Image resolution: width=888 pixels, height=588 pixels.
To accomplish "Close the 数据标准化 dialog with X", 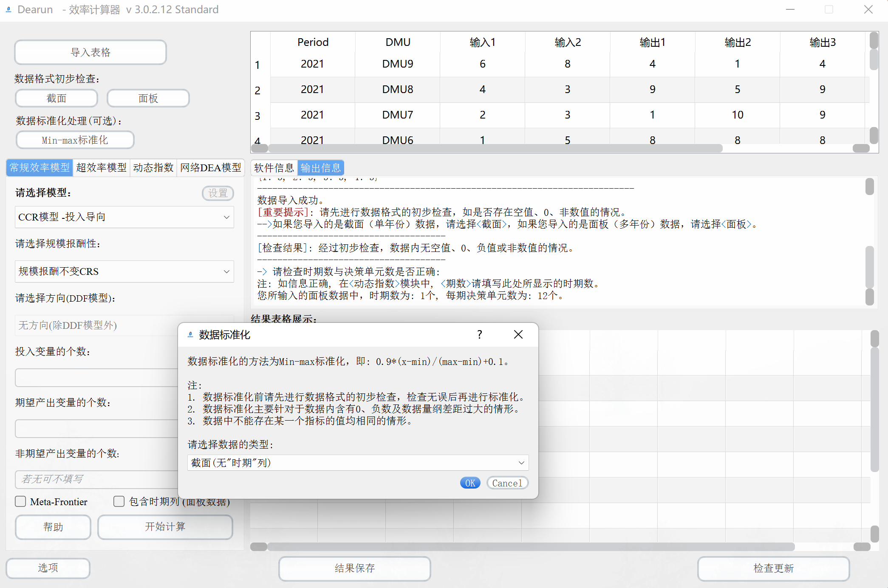I will pyautogui.click(x=518, y=335).
